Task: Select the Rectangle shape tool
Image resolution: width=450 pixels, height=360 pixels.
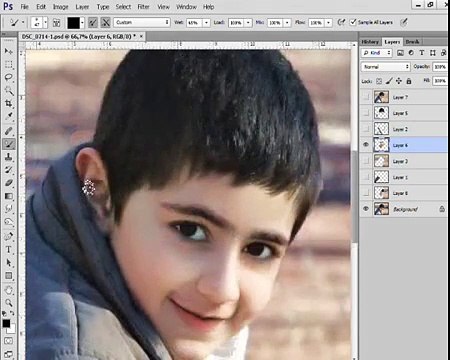Action: (9, 276)
